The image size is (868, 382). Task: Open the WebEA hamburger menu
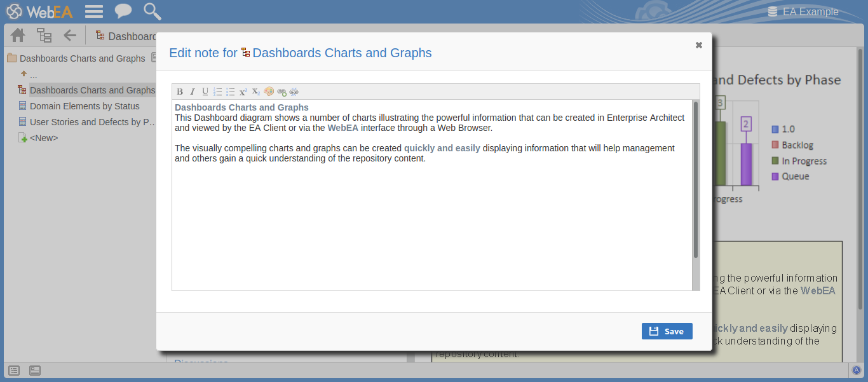point(94,11)
